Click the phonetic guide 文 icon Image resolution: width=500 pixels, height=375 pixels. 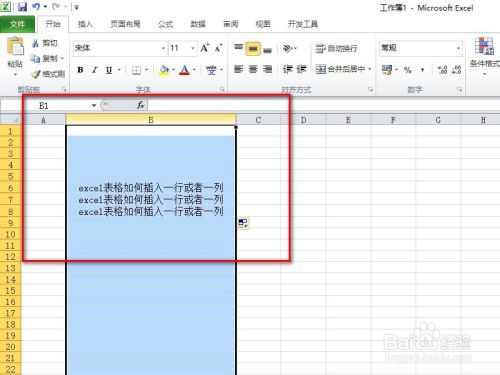point(211,70)
